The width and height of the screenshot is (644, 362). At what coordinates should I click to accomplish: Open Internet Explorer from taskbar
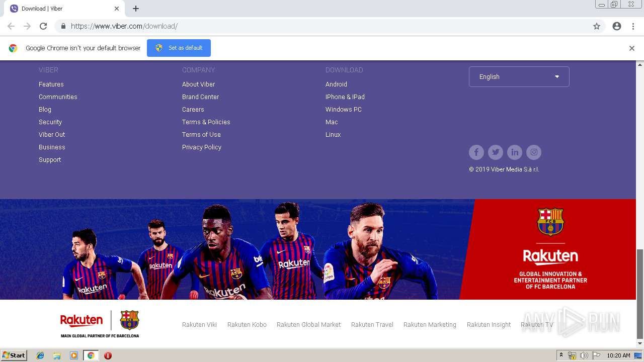(40, 355)
